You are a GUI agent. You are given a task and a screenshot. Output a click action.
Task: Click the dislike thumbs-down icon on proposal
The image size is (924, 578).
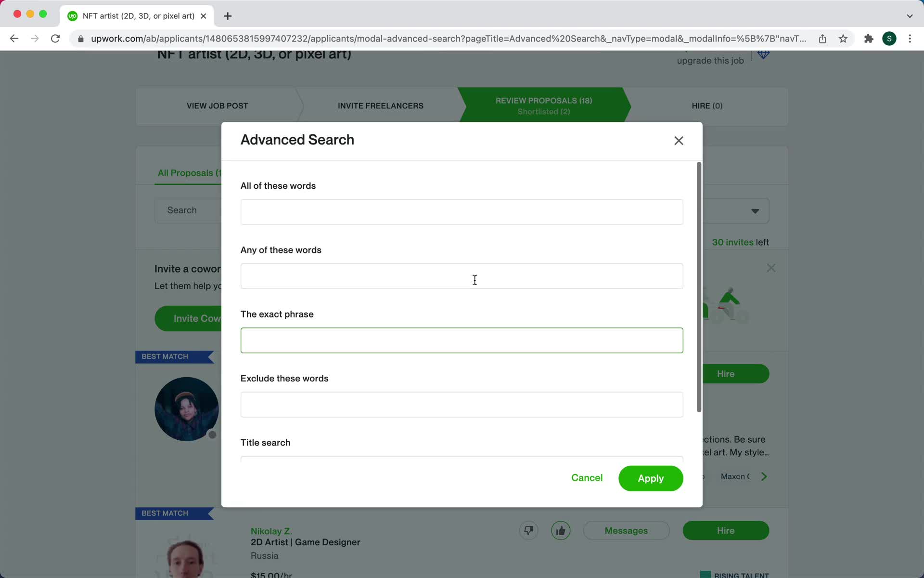[x=529, y=531]
